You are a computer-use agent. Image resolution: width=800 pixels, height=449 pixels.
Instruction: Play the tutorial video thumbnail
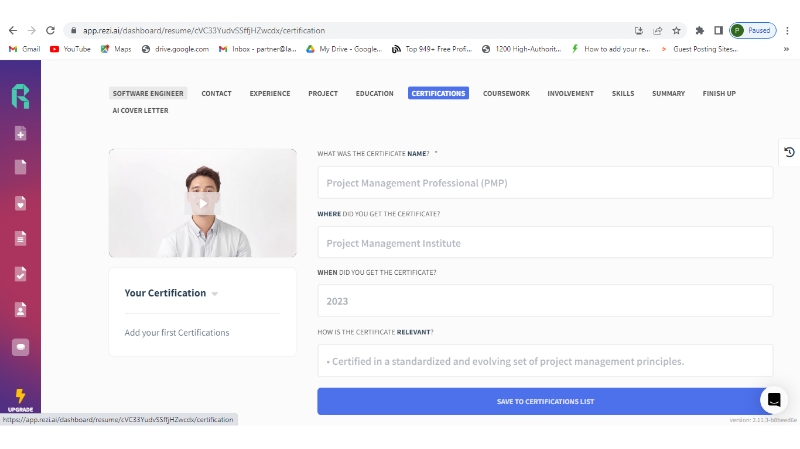click(202, 203)
